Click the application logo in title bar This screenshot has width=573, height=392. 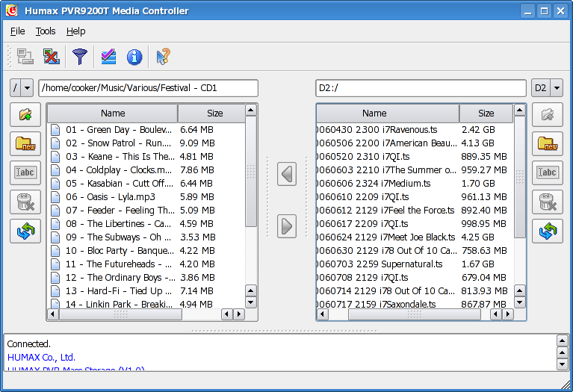(x=12, y=10)
